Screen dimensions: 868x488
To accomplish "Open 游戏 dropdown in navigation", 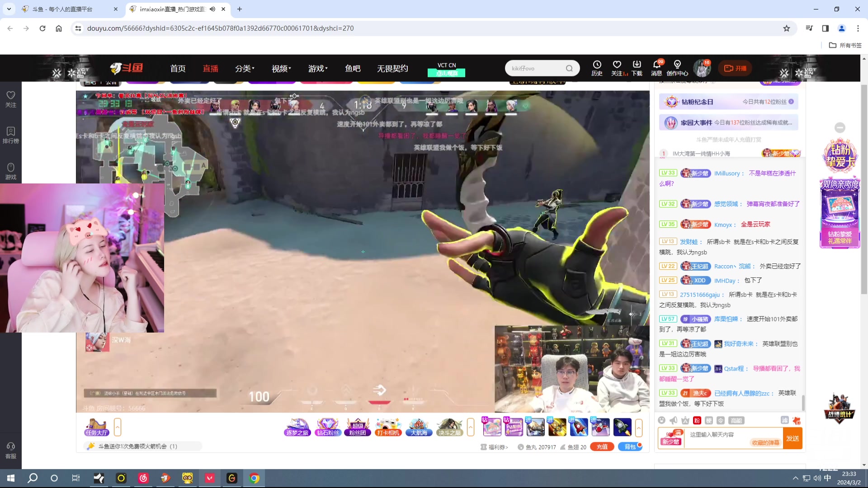I will pos(318,68).
